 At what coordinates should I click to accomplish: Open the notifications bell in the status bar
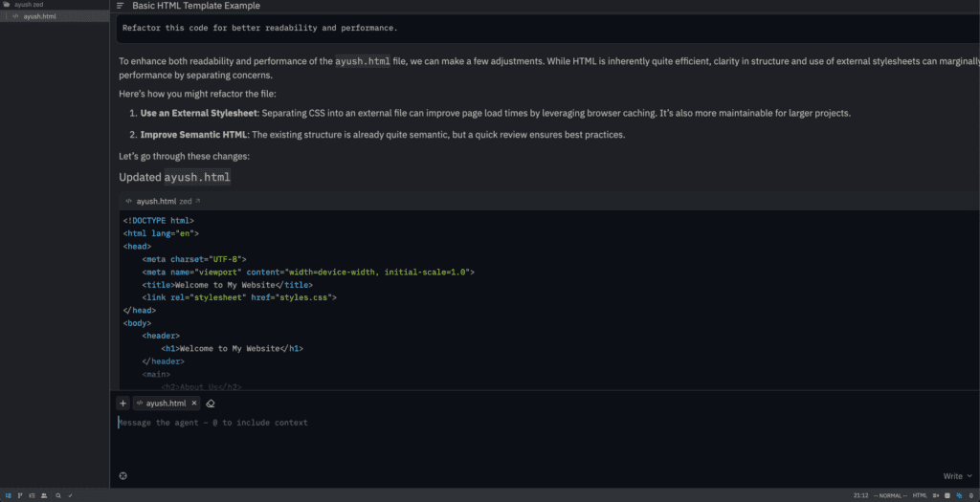click(972, 495)
